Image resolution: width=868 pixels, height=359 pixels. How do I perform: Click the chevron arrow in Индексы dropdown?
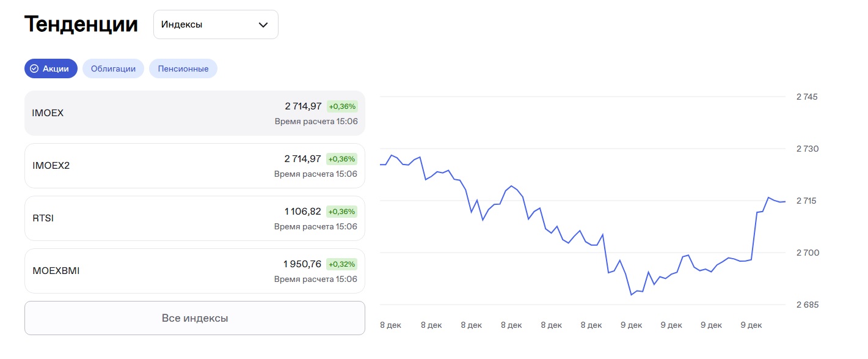(x=263, y=25)
